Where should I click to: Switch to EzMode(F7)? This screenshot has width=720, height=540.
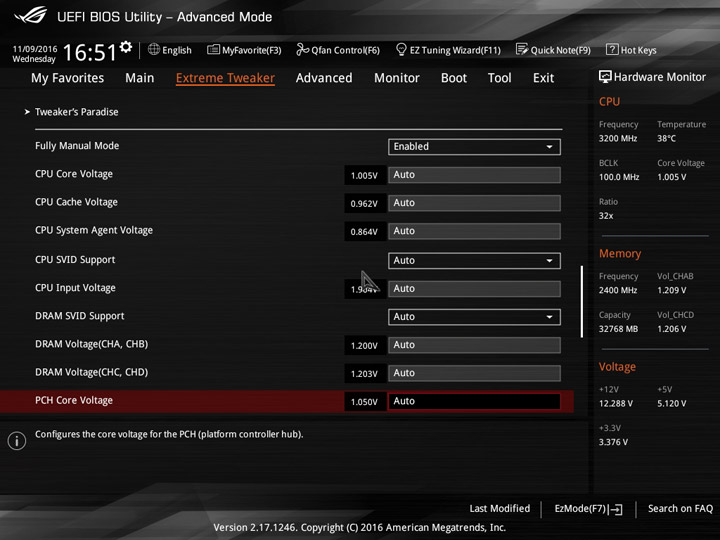(x=589, y=509)
